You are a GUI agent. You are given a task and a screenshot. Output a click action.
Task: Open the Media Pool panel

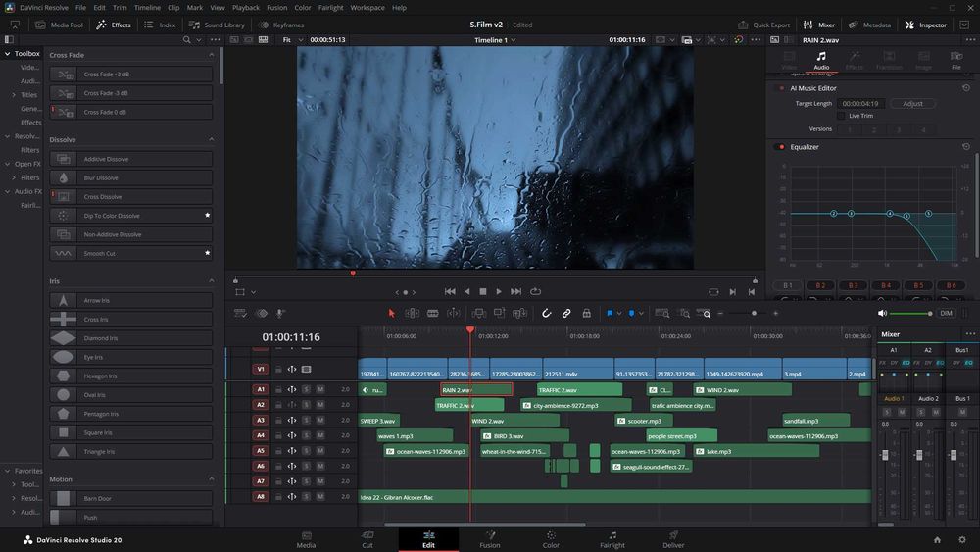(60, 25)
